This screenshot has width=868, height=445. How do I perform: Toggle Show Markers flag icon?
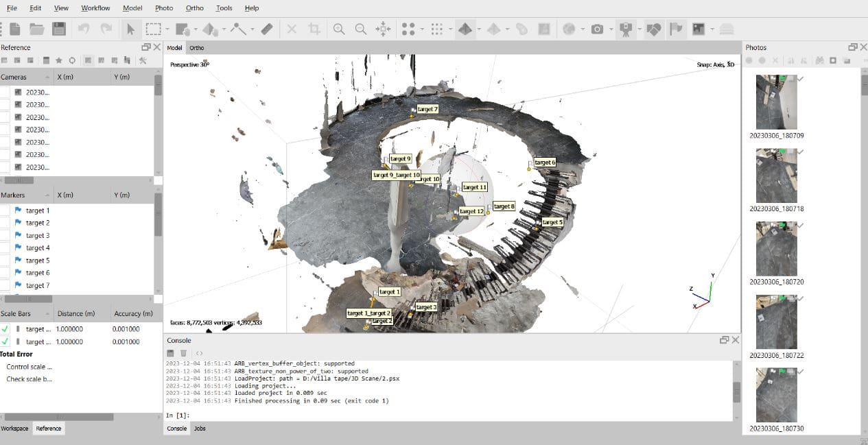[x=677, y=29]
